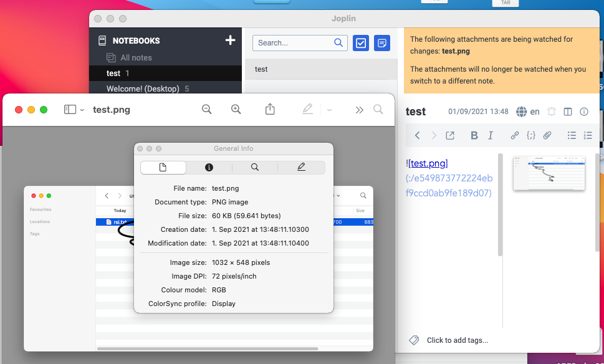Click the Preview window title test.png
This screenshot has width=604, height=364.
pyautogui.click(x=112, y=110)
